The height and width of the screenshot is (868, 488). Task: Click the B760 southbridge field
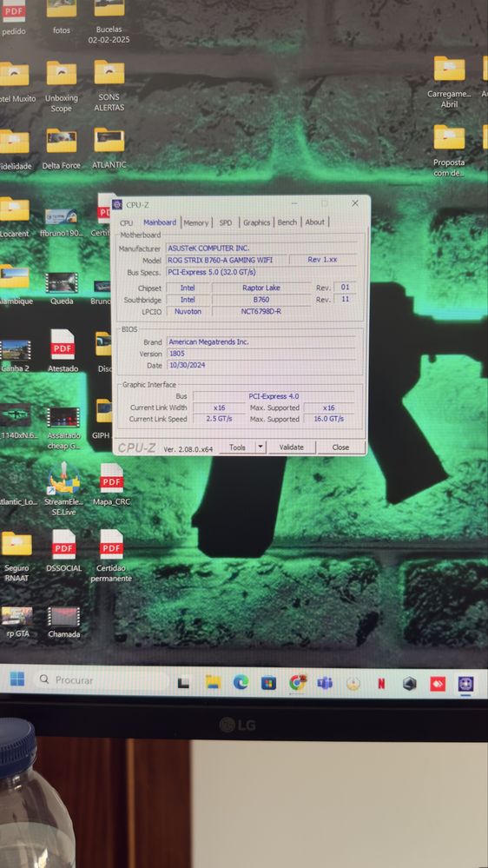261,300
